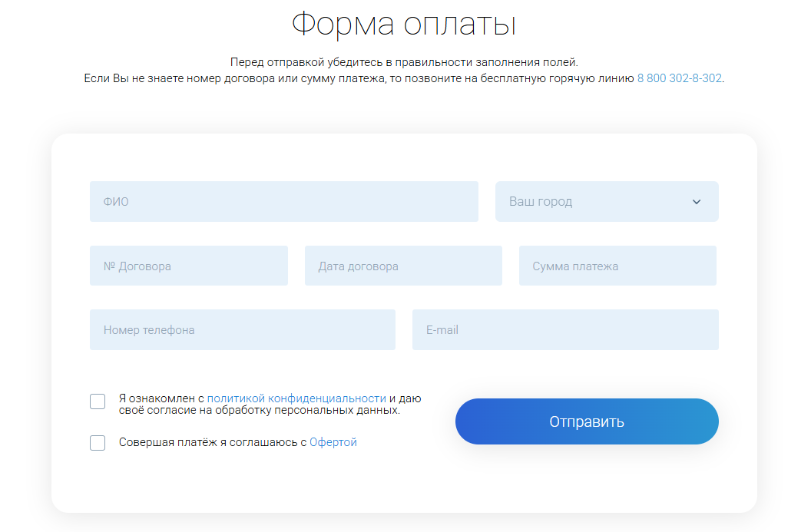Click the E-mail input field
Screen dimensions: 811x532
point(565,330)
